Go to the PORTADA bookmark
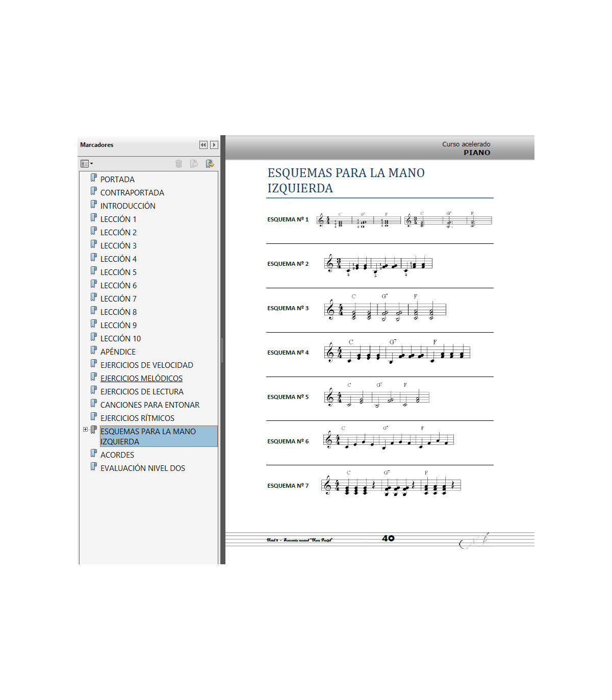This screenshot has width=612, height=700. (x=117, y=180)
